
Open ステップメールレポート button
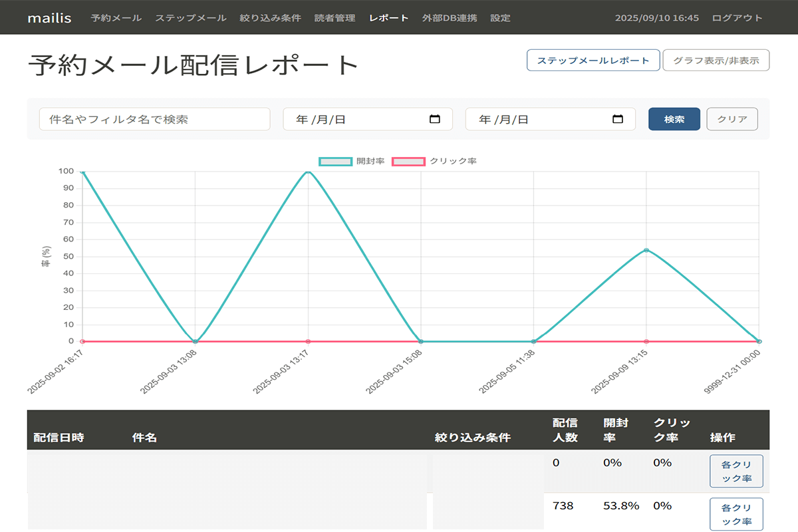click(593, 61)
